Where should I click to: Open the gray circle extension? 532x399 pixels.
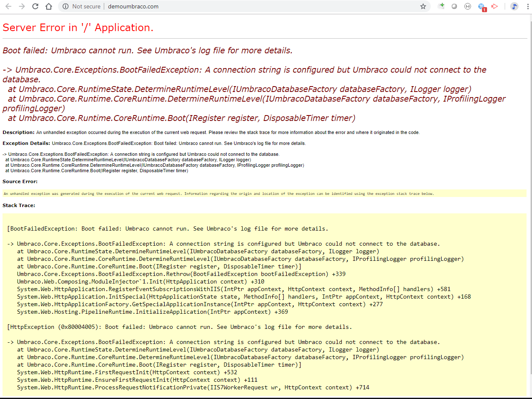(x=454, y=6)
